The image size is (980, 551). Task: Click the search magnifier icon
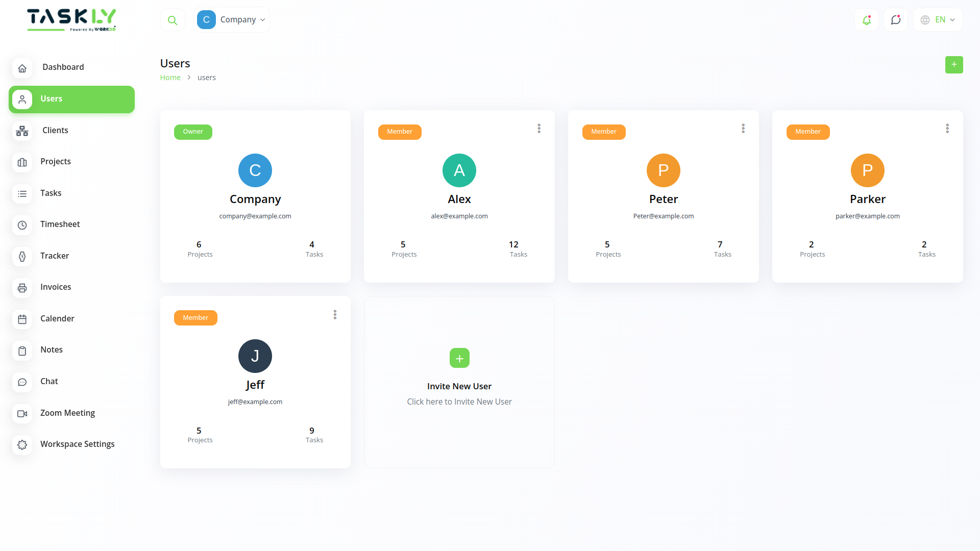[x=173, y=19]
